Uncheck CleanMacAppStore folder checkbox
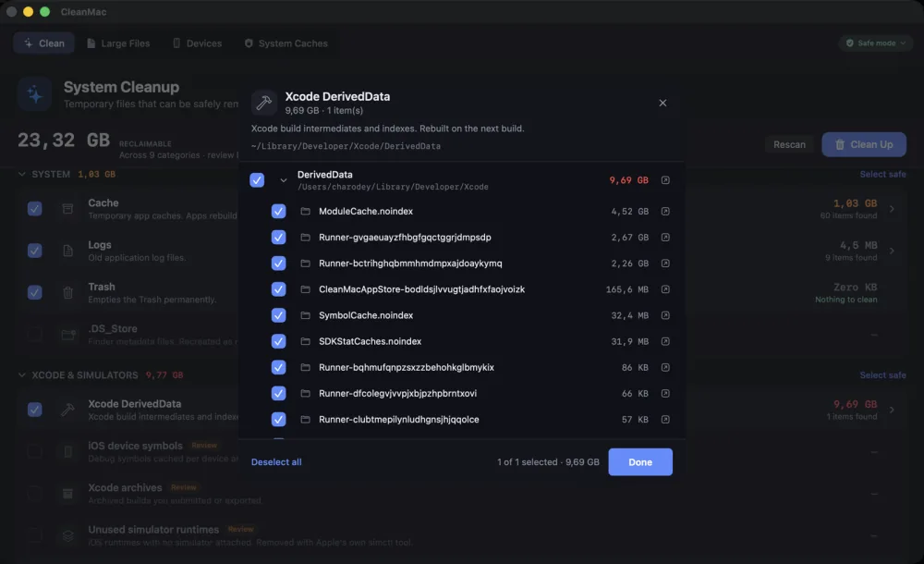The image size is (924, 564). (279, 289)
